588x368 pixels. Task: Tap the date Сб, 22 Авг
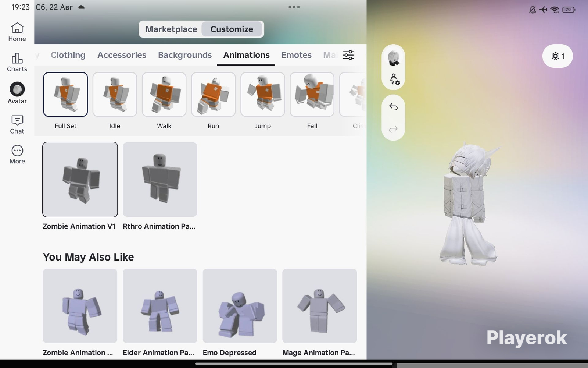coord(54,7)
